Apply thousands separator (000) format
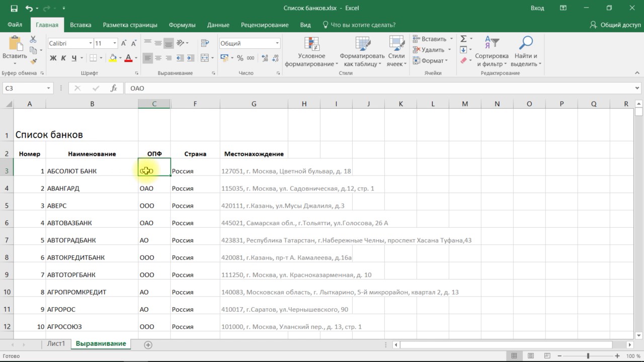Image resolution: width=644 pixels, height=362 pixels. [250, 58]
